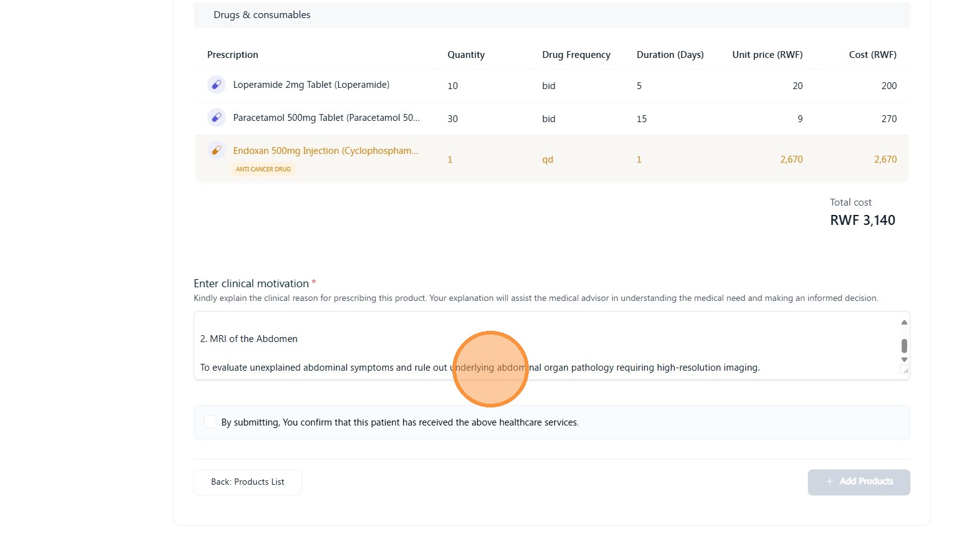Click the Duration (Days) column header
Screen dimensions: 980x547
click(x=670, y=55)
